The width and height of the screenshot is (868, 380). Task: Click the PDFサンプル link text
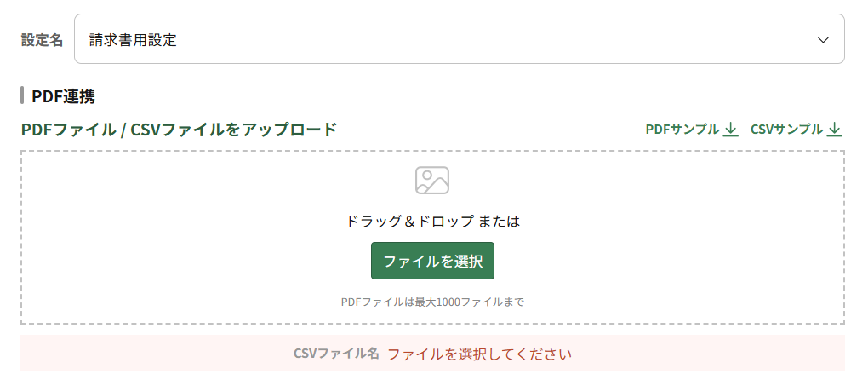(x=682, y=130)
